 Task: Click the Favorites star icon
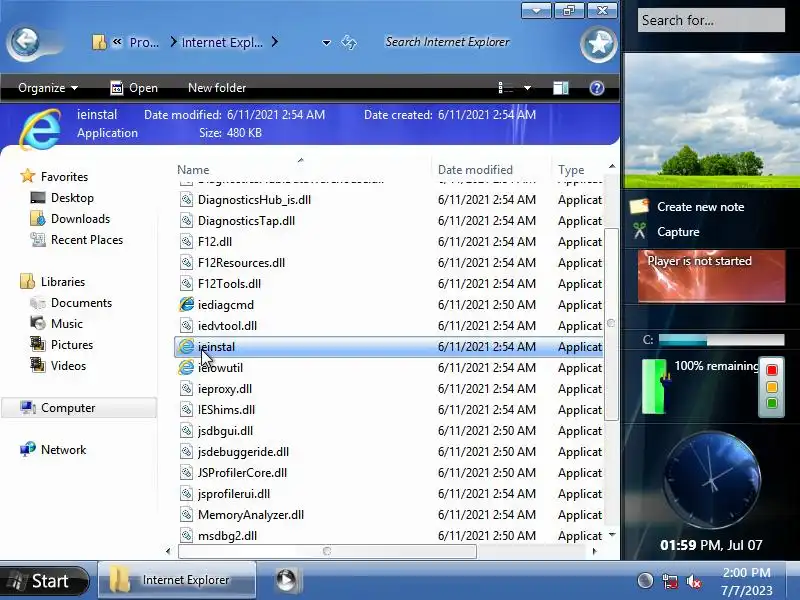coord(28,177)
